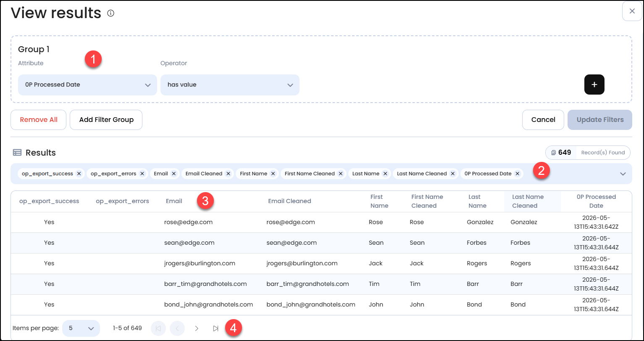
Task: Click the First Name Cleaned column header
Action: click(427, 201)
